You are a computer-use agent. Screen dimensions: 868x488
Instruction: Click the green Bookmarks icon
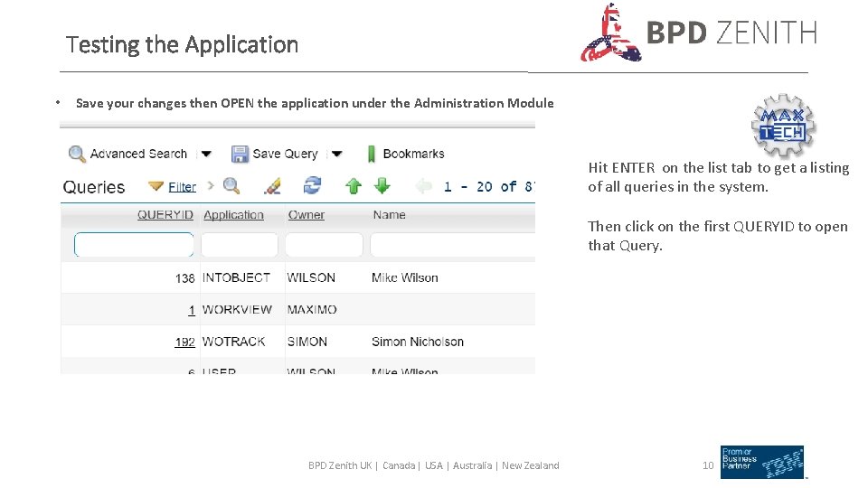(372, 154)
